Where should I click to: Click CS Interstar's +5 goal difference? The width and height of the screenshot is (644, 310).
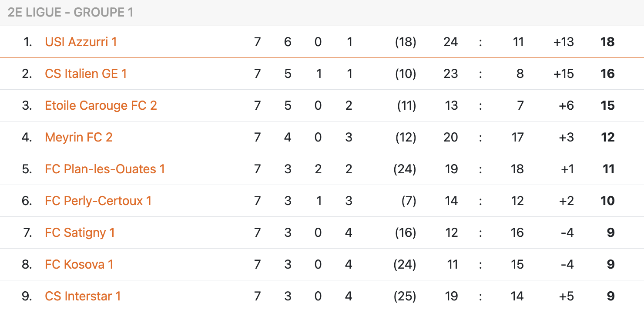[567, 297]
